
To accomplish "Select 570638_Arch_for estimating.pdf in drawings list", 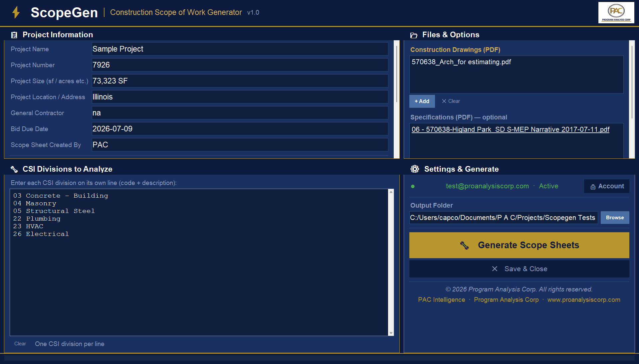I will pos(461,62).
